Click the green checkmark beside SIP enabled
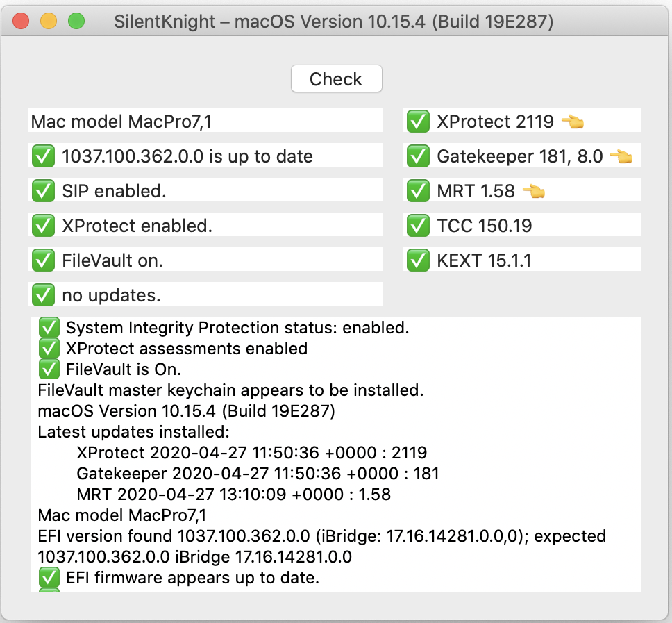The height and width of the screenshot is (623, 672). 43,190
